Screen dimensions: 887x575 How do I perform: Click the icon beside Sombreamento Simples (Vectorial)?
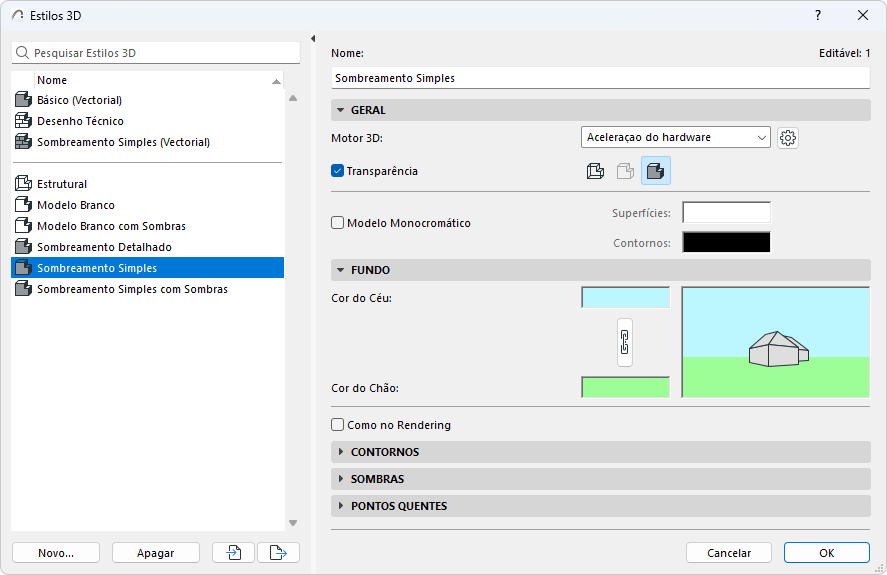[x=23, y=141]
